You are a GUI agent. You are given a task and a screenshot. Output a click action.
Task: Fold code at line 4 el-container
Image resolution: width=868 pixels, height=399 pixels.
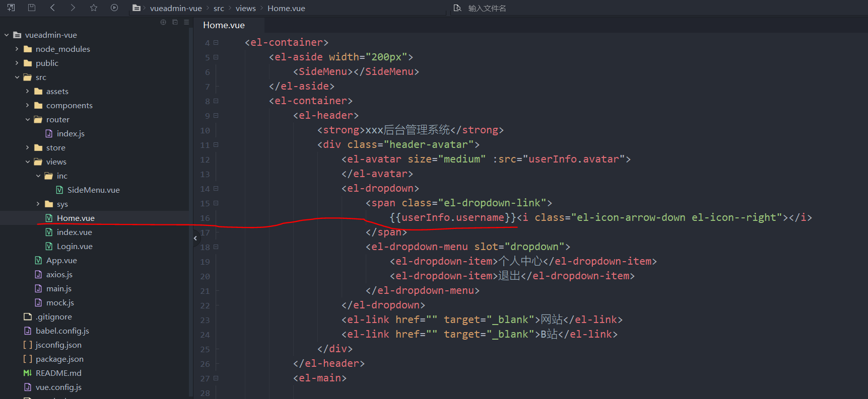coord(216,43)
